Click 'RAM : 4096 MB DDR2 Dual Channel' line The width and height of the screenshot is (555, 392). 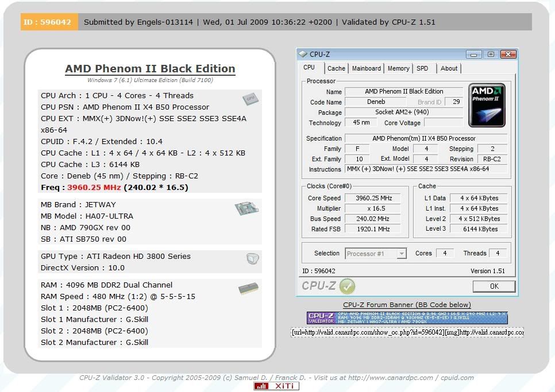106,285
